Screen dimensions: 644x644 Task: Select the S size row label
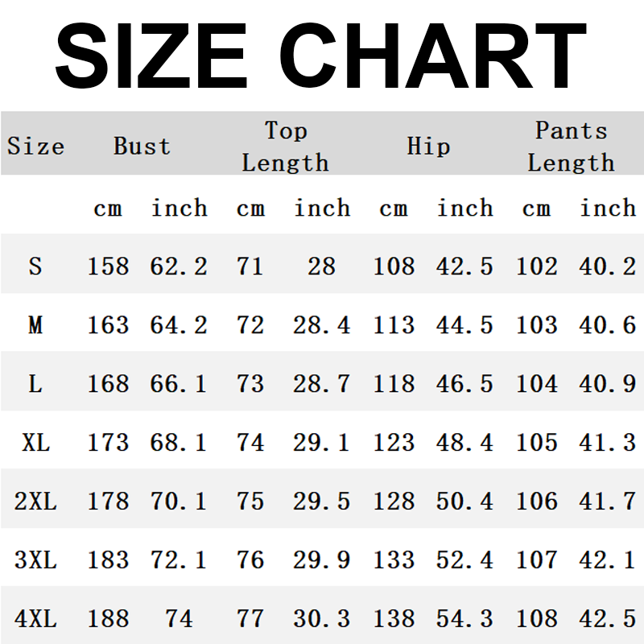[35, 266]
